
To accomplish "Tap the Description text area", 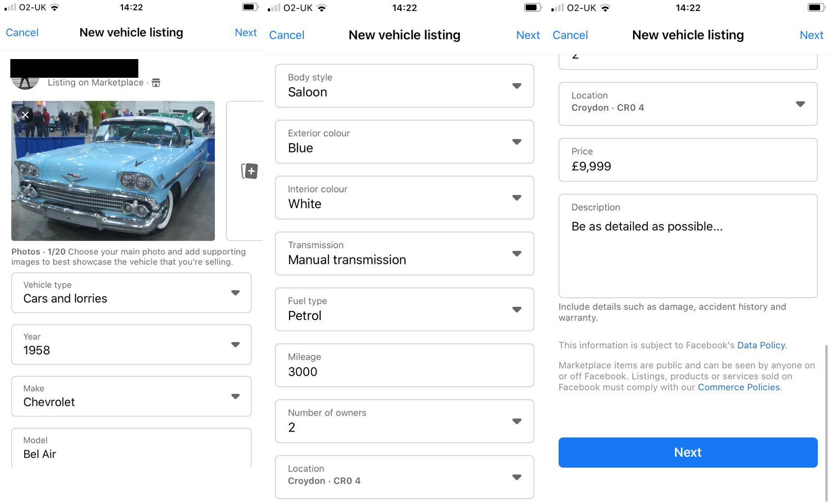I will [688, 246].
